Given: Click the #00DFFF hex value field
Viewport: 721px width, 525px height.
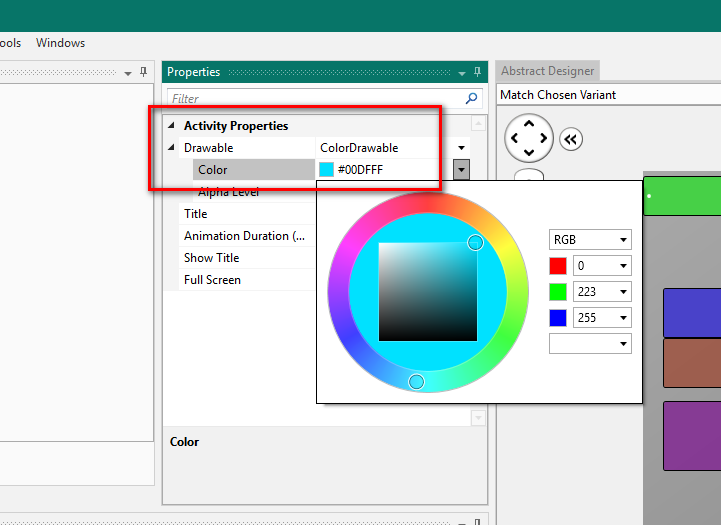Looking at the screenshot, I should point(360,170).
